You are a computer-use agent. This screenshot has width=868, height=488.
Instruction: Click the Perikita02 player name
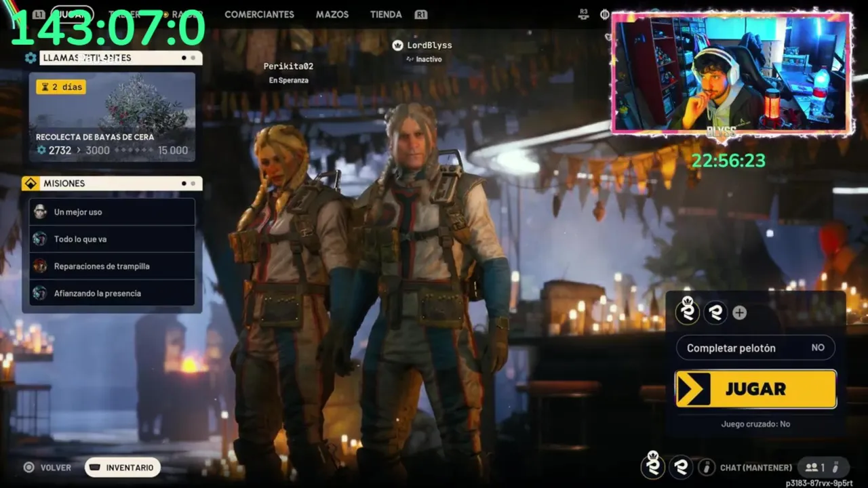[288, 66]
